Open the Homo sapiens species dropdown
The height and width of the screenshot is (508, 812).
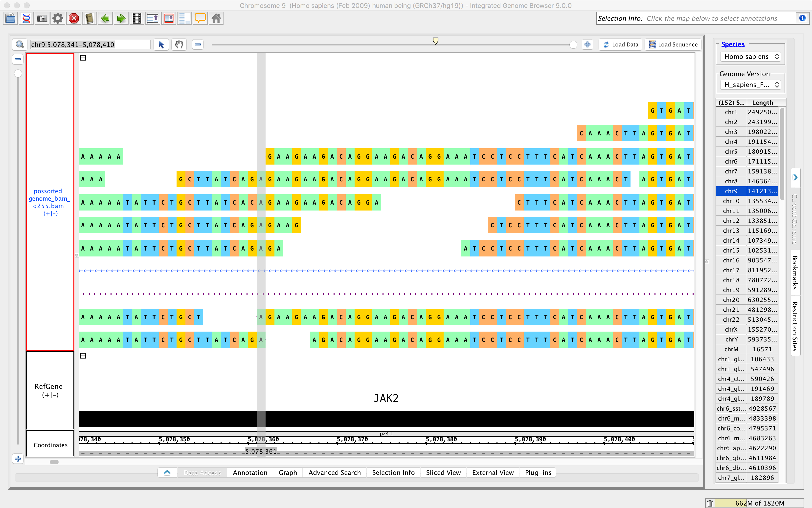(x=750, y=56)
